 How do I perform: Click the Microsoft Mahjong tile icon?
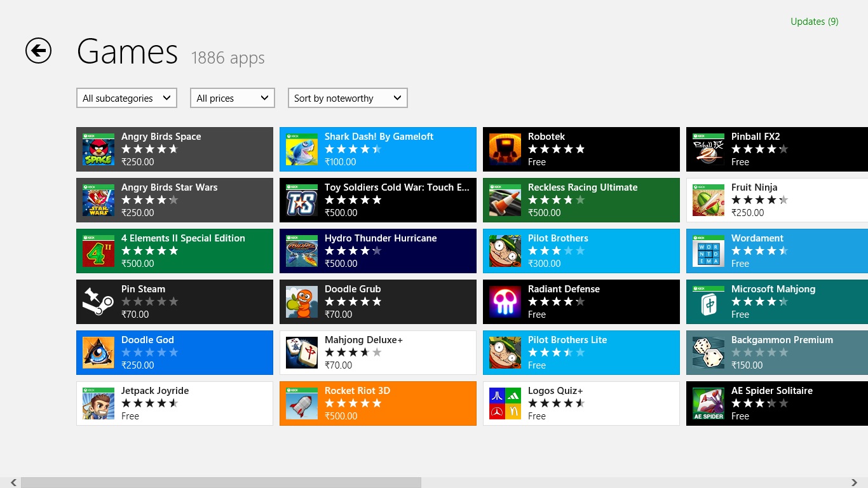pos(709,302)
